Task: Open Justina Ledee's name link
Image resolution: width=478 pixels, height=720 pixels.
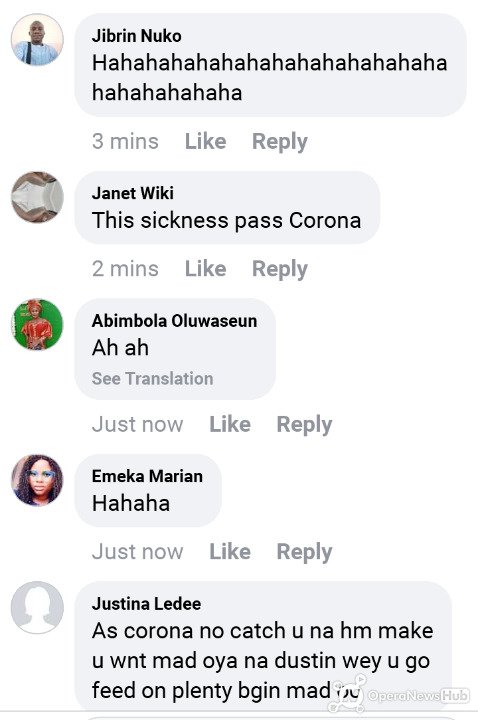Action: [146, 604]
